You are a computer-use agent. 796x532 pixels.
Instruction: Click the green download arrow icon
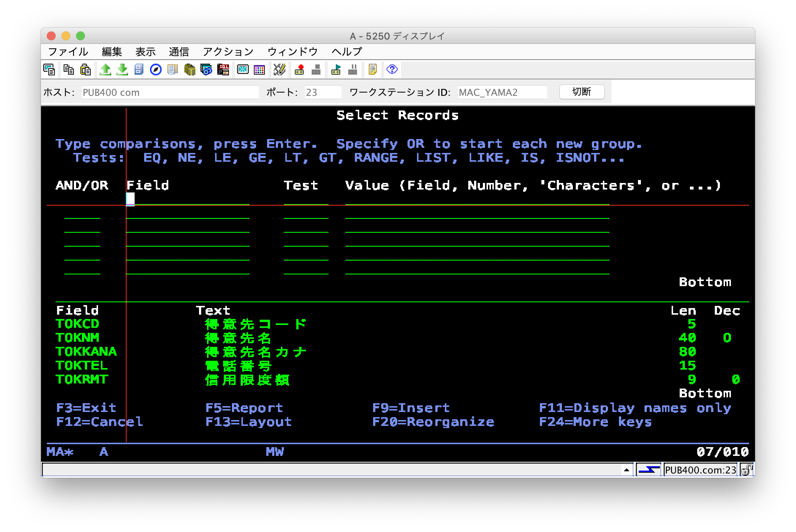tap(122, 70)
